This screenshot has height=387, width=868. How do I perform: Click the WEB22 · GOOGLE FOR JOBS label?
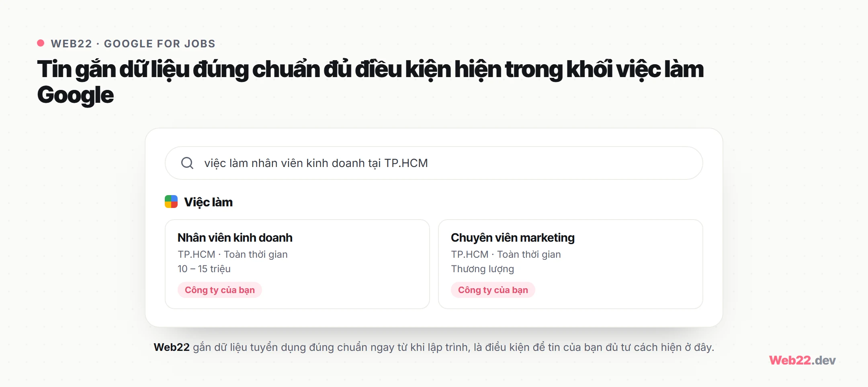coord(133,43)
